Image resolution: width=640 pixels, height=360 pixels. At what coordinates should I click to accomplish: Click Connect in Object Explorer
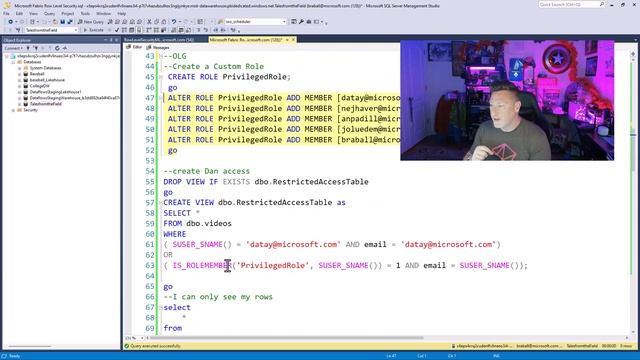[x=13, y=48]
